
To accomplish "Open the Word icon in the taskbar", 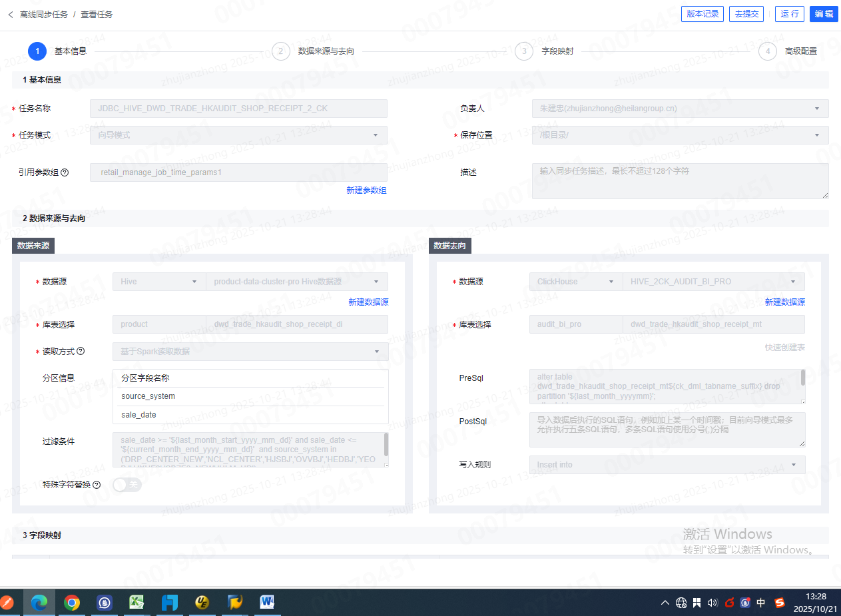I will point(267,603).
